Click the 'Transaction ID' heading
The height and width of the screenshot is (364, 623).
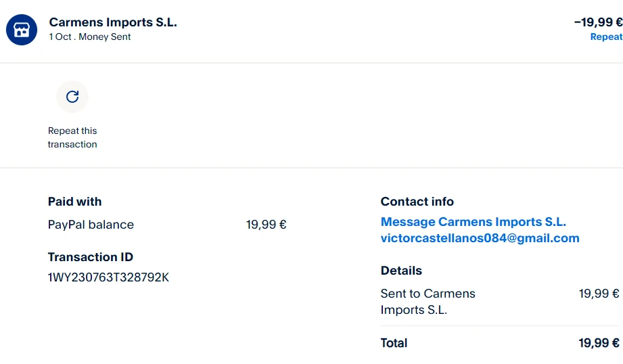pos(91,257)
